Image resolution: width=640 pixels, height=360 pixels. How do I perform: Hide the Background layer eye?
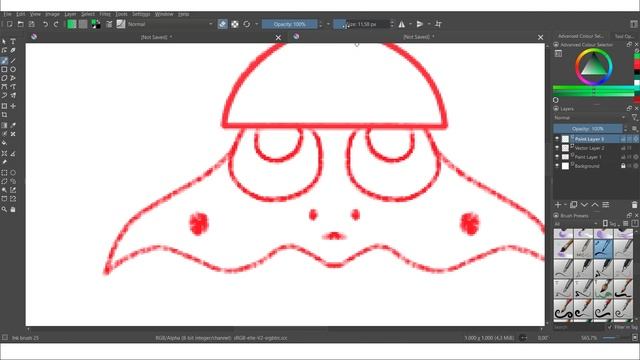(x=557, y=166)
